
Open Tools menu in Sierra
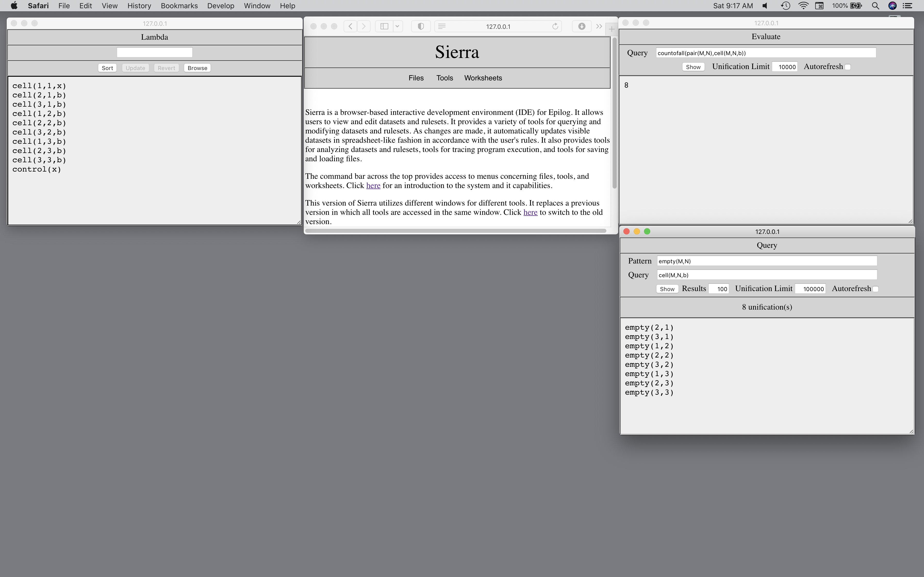pos(444,78)
